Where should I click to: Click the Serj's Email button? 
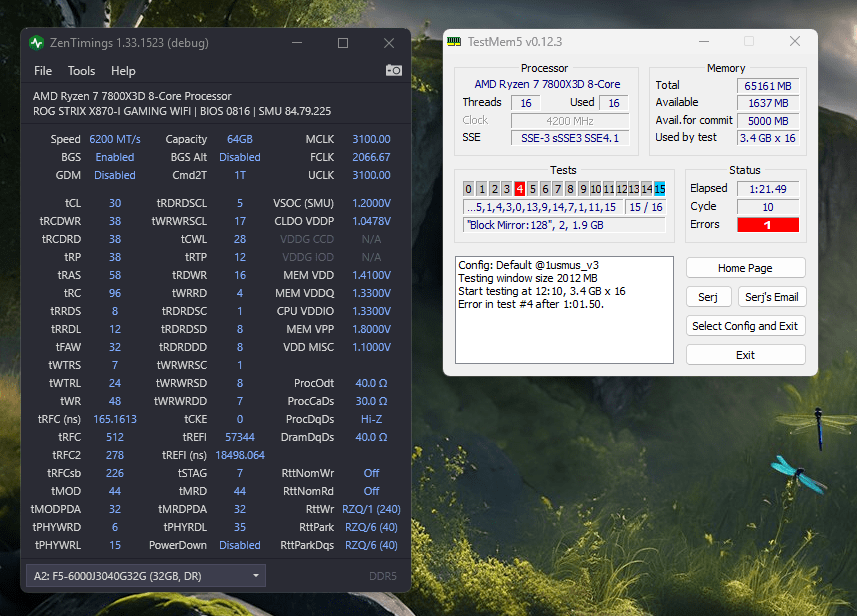click(772, 297)
